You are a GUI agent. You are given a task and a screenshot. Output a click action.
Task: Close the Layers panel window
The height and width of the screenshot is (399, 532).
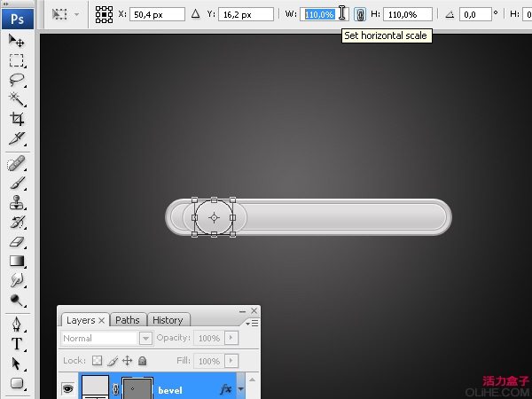point(254,311)
